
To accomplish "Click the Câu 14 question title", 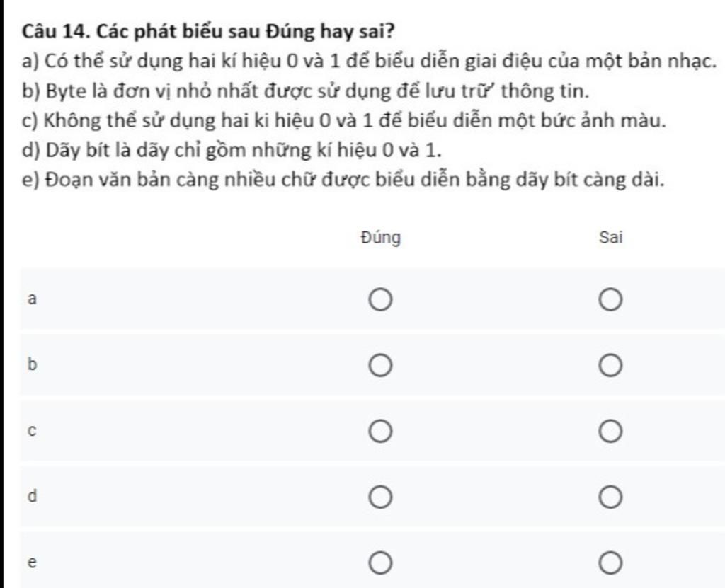I will pos(208,31).
